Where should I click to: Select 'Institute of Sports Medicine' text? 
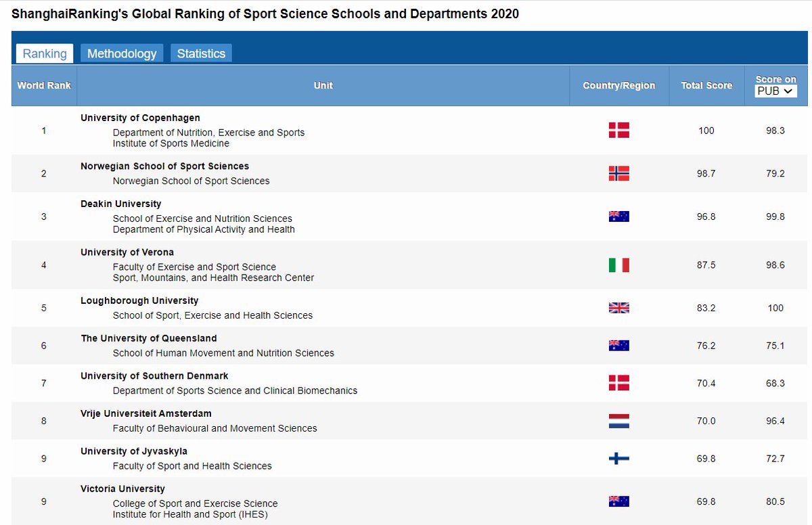point(171,143)
